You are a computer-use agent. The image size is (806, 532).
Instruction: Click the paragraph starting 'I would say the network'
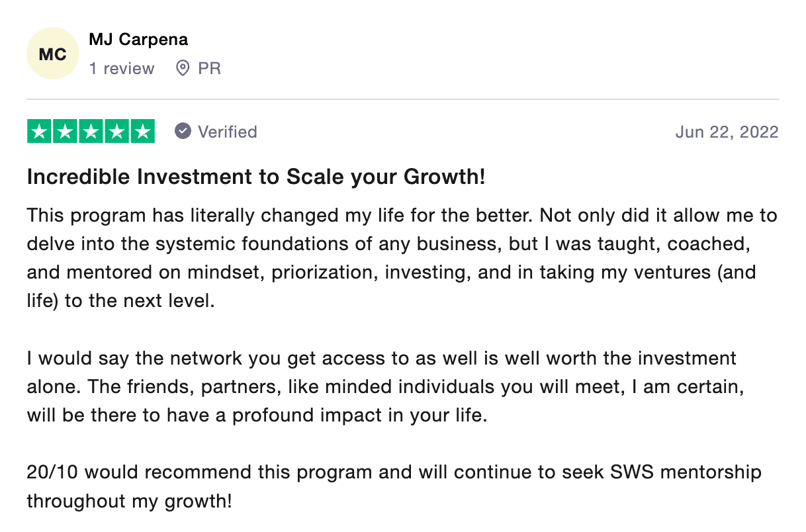(384, 388)
